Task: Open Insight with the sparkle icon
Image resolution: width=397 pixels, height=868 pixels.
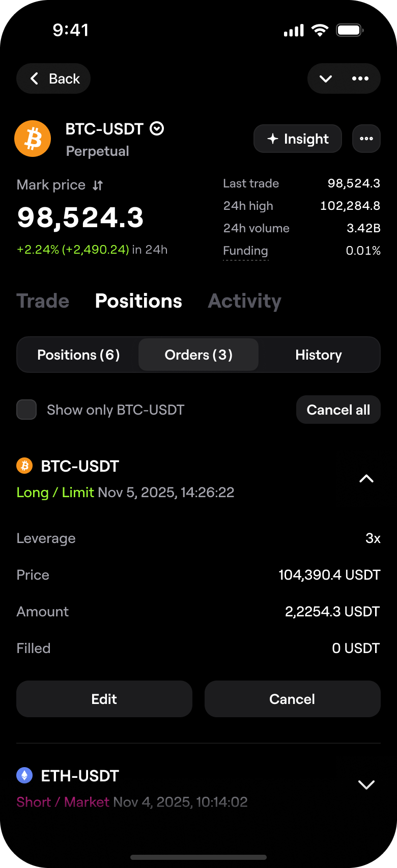Action: [x=298, y=139]
